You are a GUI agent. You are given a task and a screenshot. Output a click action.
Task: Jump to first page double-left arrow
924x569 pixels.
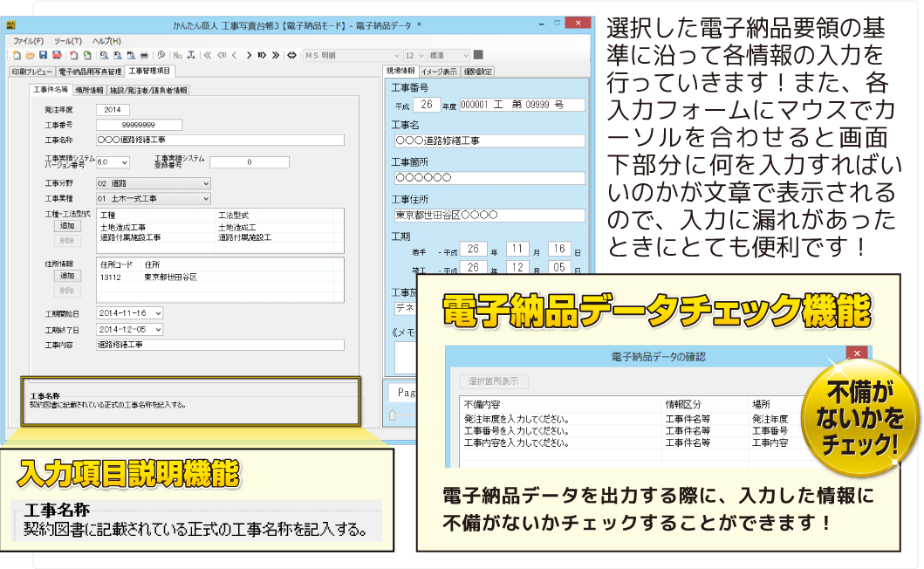[x=208, y=56]
